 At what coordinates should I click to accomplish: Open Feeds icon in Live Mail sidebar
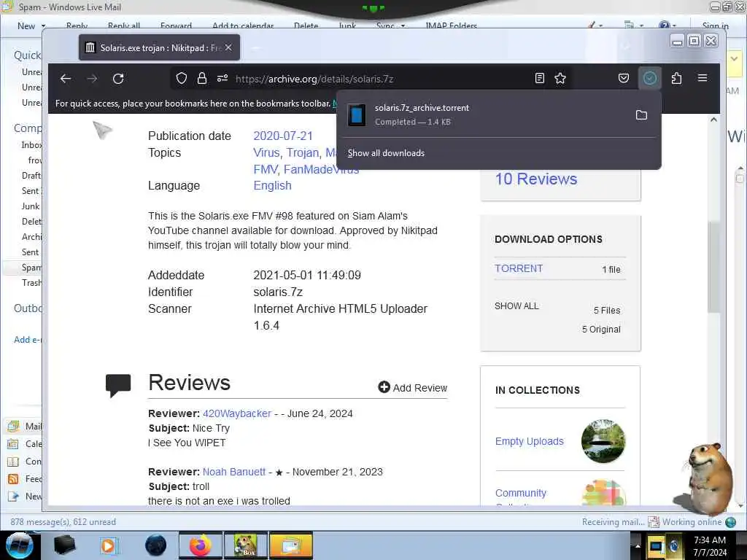click(13, 479)
